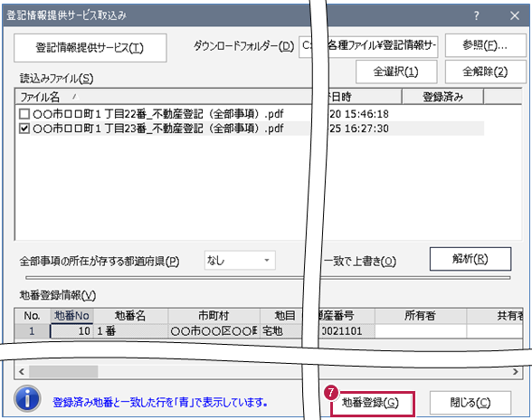
Task: Click the 全解除(2) button
Action: (485, 72)
